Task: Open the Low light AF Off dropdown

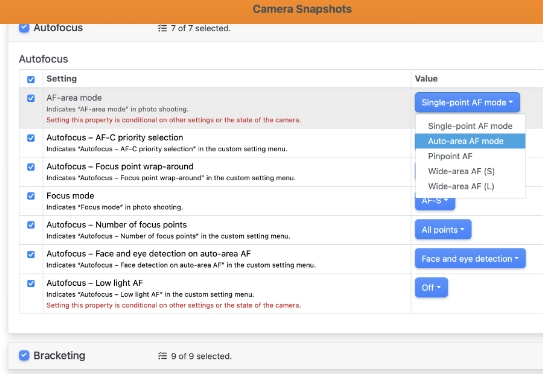Action: (431, 287)
